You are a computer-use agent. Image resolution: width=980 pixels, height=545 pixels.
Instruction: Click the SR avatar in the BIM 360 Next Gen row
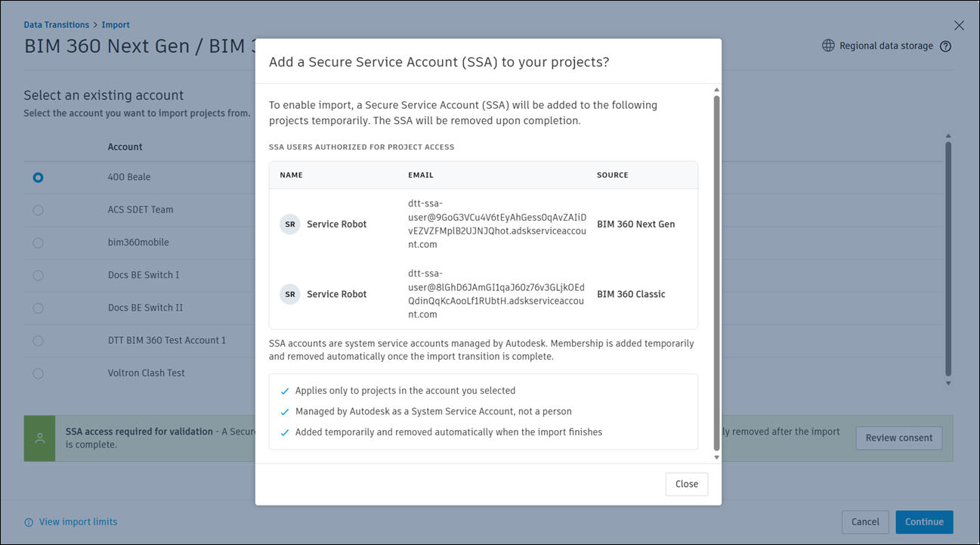[290, 225]
